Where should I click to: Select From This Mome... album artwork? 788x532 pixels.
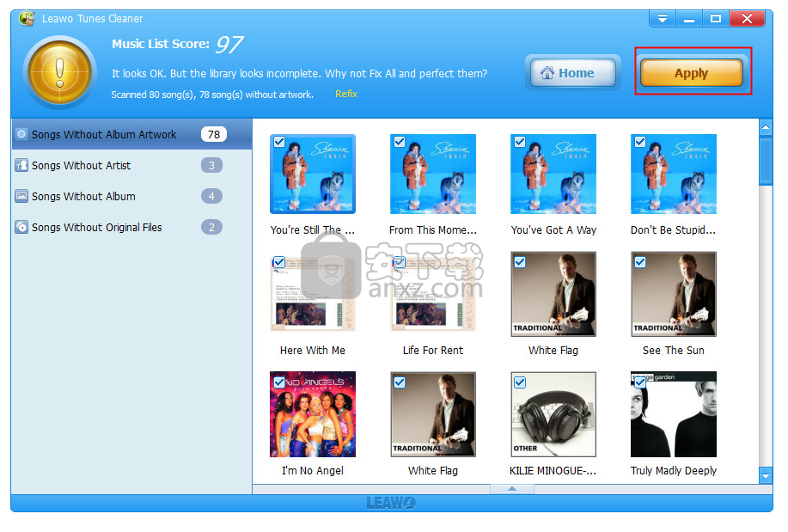[433, 174]
